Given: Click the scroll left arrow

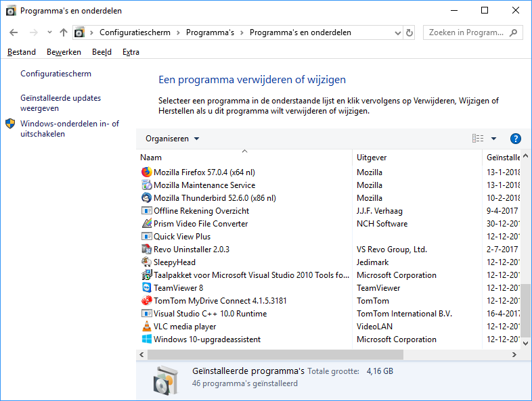Looking at the screenshot, I should (141, 354).
